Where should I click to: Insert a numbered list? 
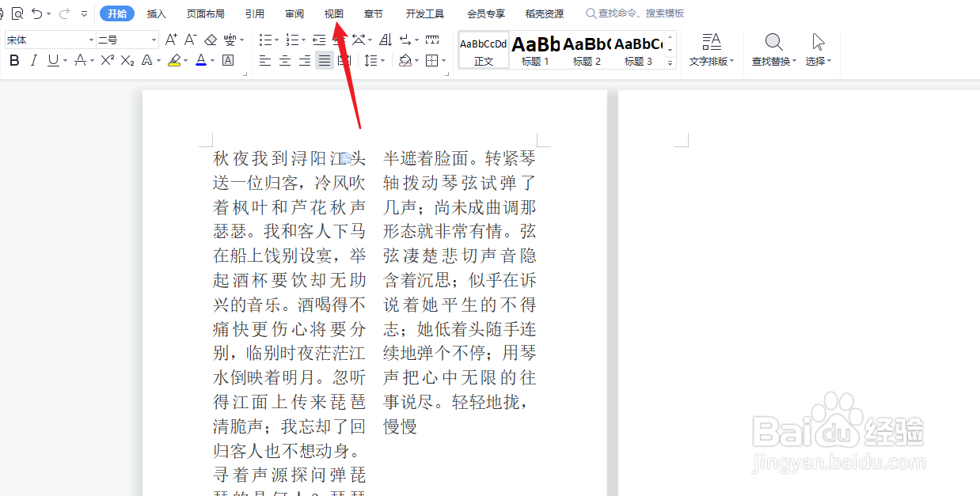pos(292,40)
